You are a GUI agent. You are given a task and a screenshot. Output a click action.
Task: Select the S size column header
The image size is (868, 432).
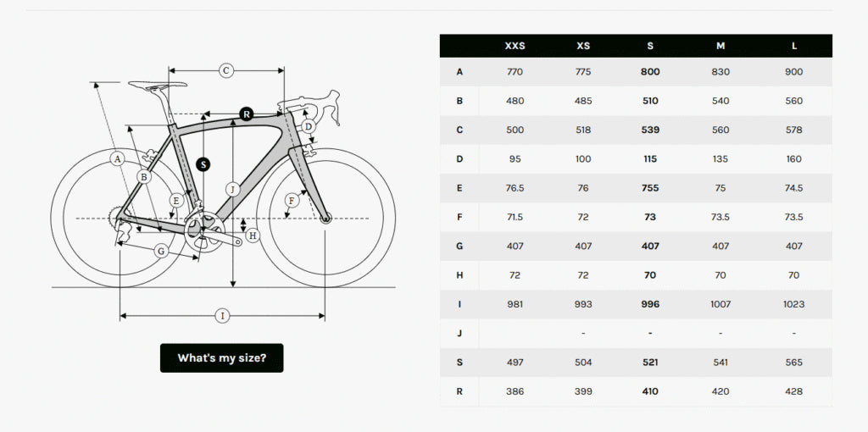point(650,46)
